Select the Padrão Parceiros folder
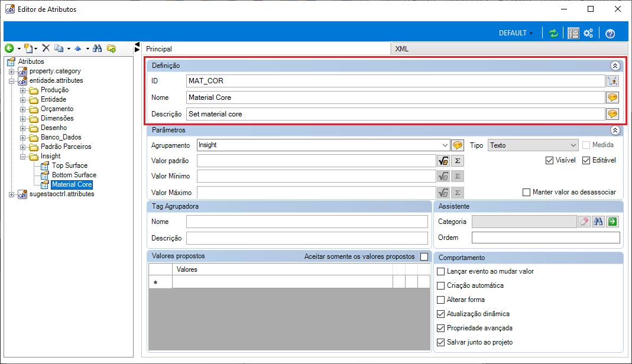Screen dimensions: 632x364 [x=66, y=147]
